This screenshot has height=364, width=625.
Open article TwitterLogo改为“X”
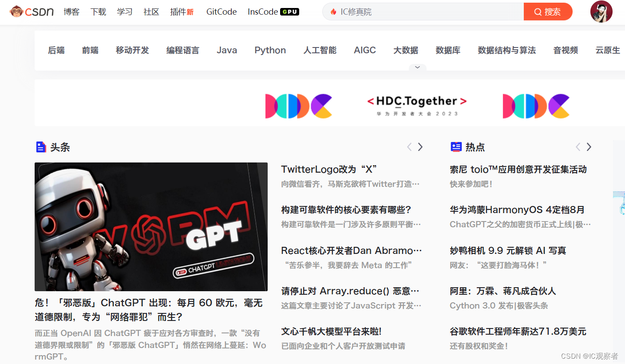[x=329, y=169]
